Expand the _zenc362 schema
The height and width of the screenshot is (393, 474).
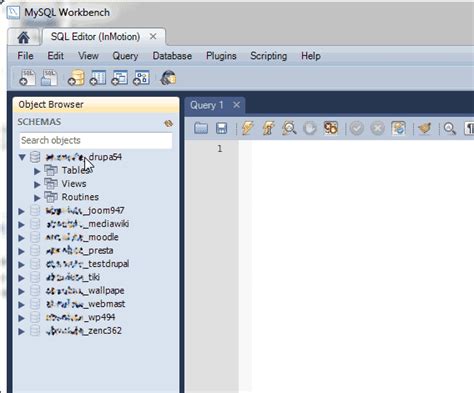[x=21, y=331]
